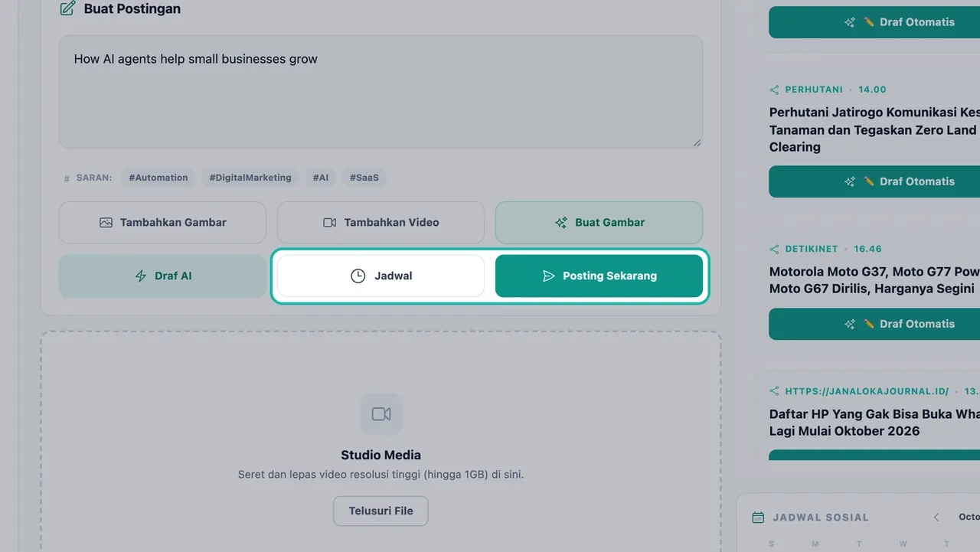Click the PERHUTANI source label
This screenshot has width=980, height=552.
coord(814,90)
